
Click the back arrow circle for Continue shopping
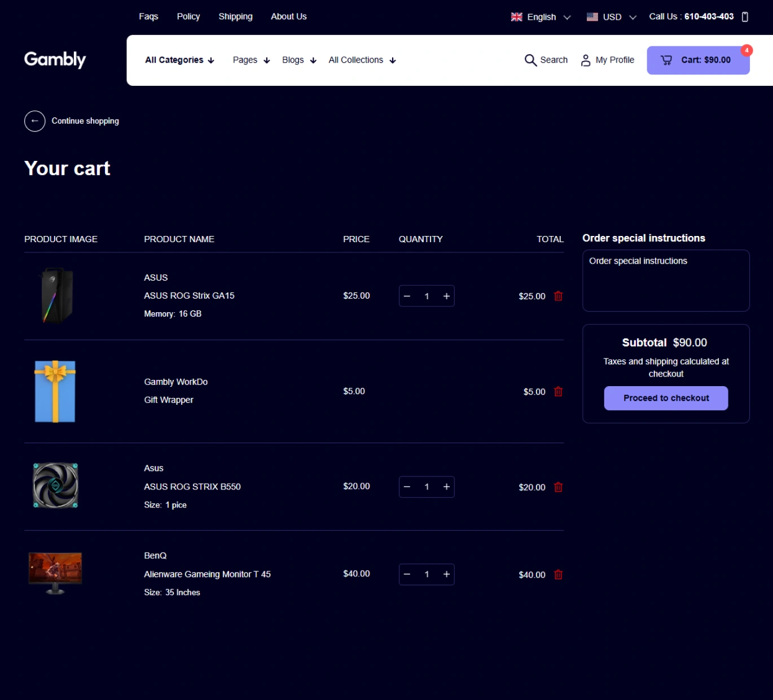tap(35, 121)
